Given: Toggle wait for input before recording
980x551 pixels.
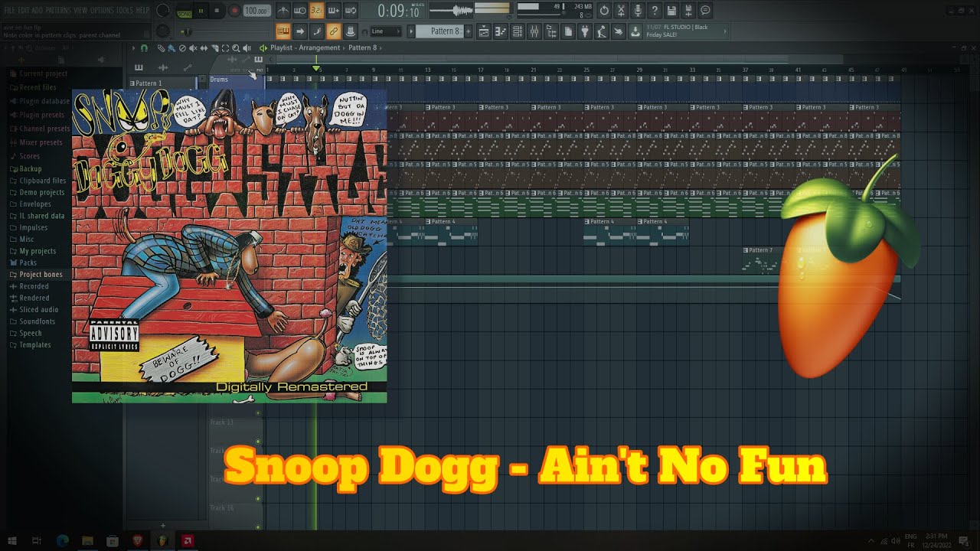Looking at the screenshot, I should (x=300, y=11).
